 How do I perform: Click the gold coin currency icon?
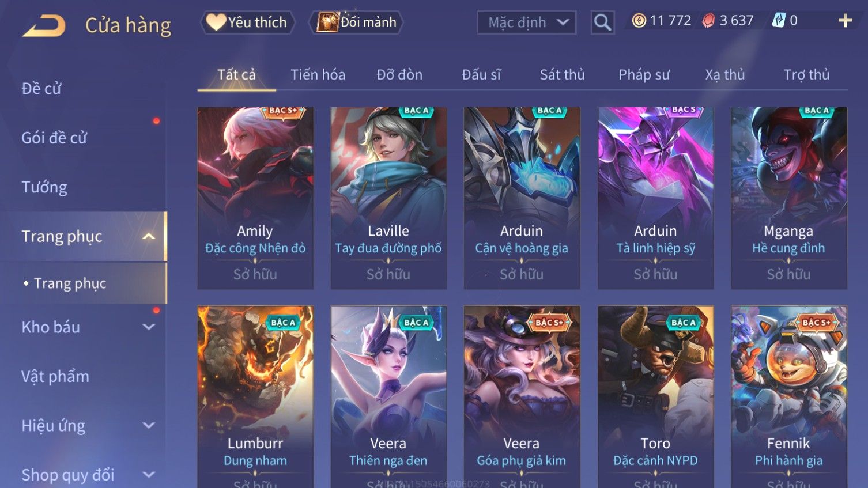(x=639, y=21)
